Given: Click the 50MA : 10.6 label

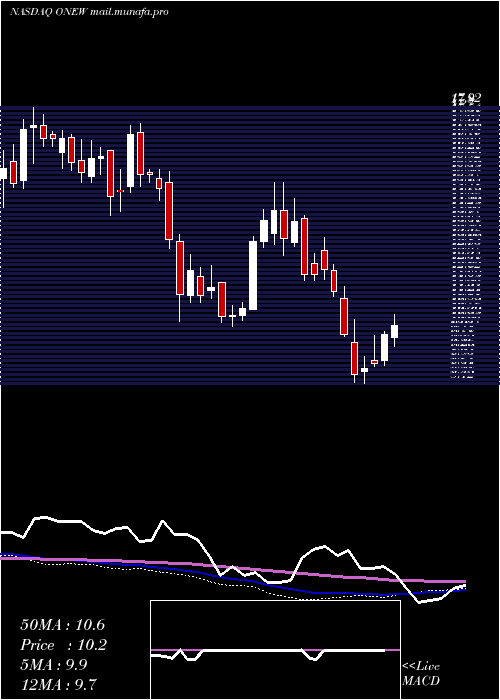Looking at the screenshot, I should coord(62,625).
